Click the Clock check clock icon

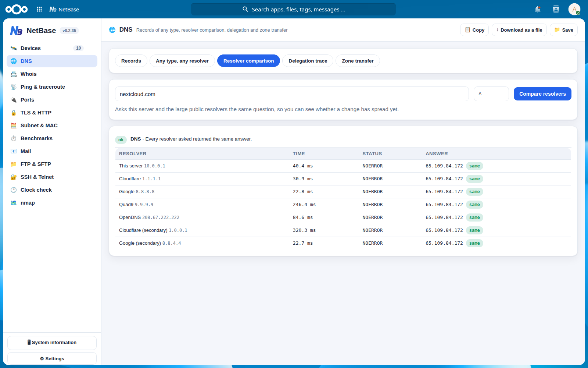point(14,190)
